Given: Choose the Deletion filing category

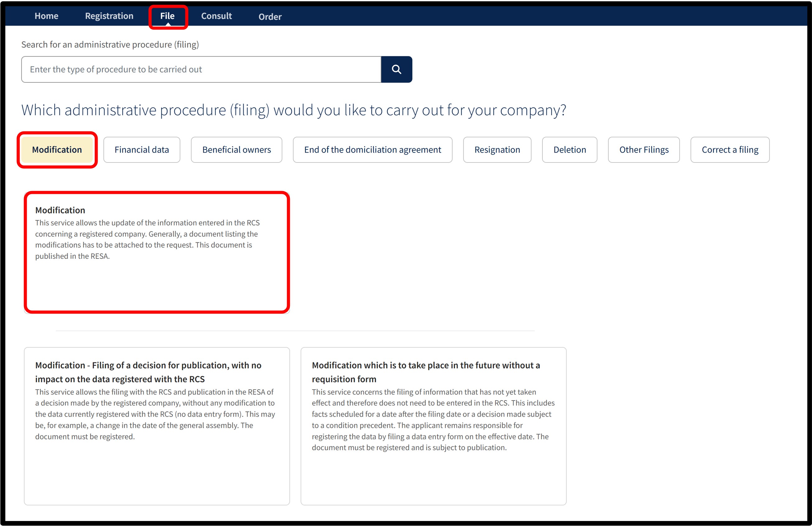Looking at the screenshot, I should point(569,150).
